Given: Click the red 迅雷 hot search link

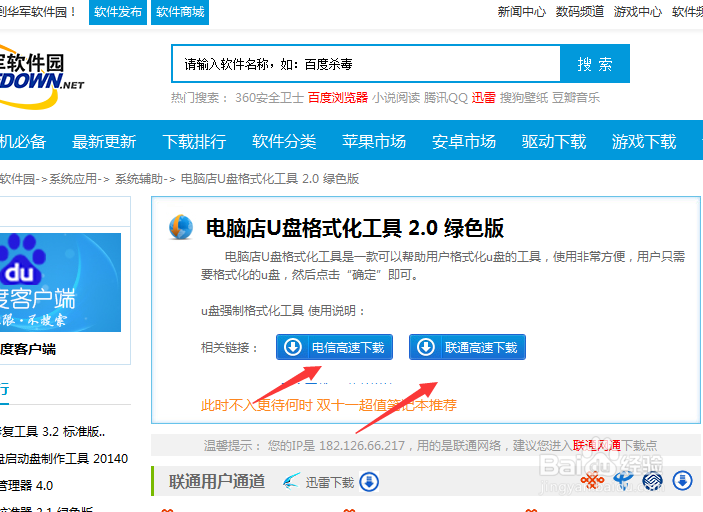Looking at the screenshot, I should [x=483, y=98].
